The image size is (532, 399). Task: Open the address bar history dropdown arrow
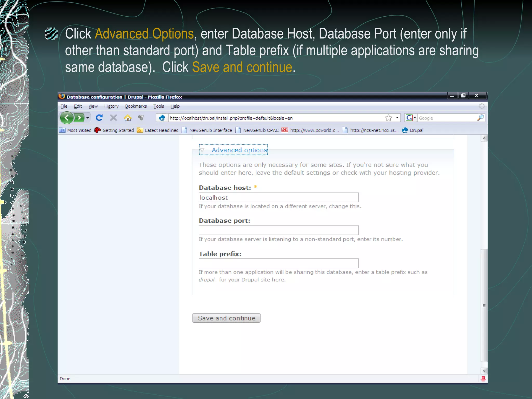coord(397,118)
